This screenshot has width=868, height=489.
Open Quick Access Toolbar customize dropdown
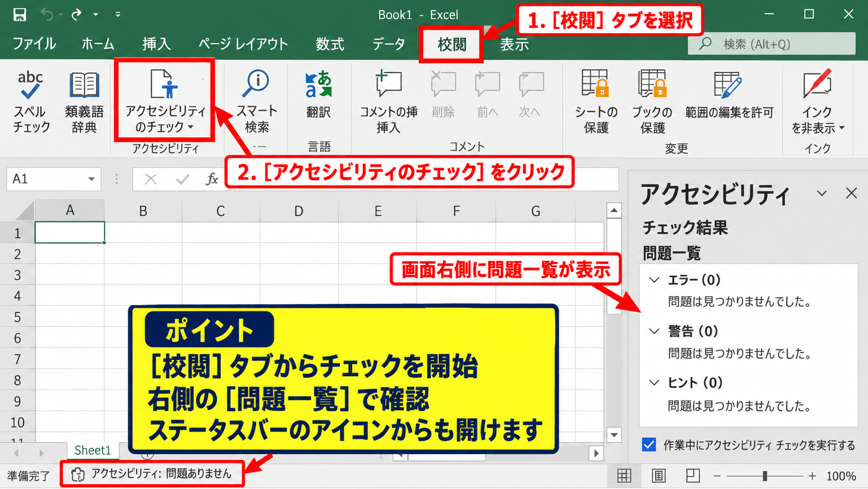coord(118,15)
